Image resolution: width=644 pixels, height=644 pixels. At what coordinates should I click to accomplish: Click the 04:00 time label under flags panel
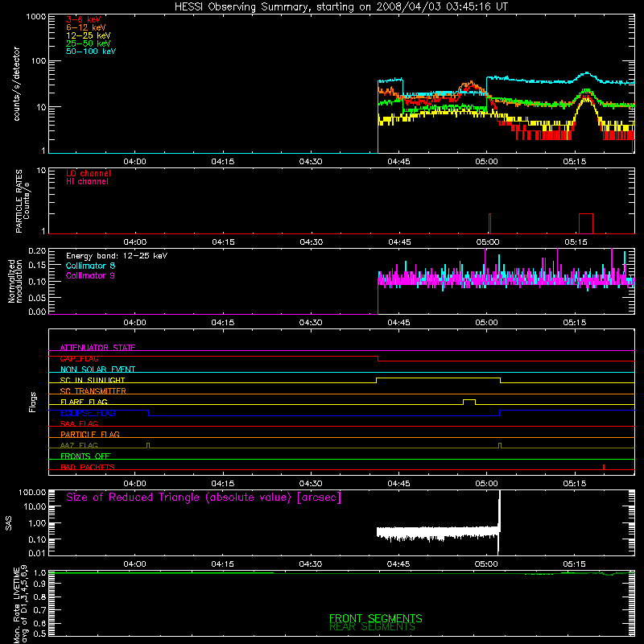click(134, 484)
